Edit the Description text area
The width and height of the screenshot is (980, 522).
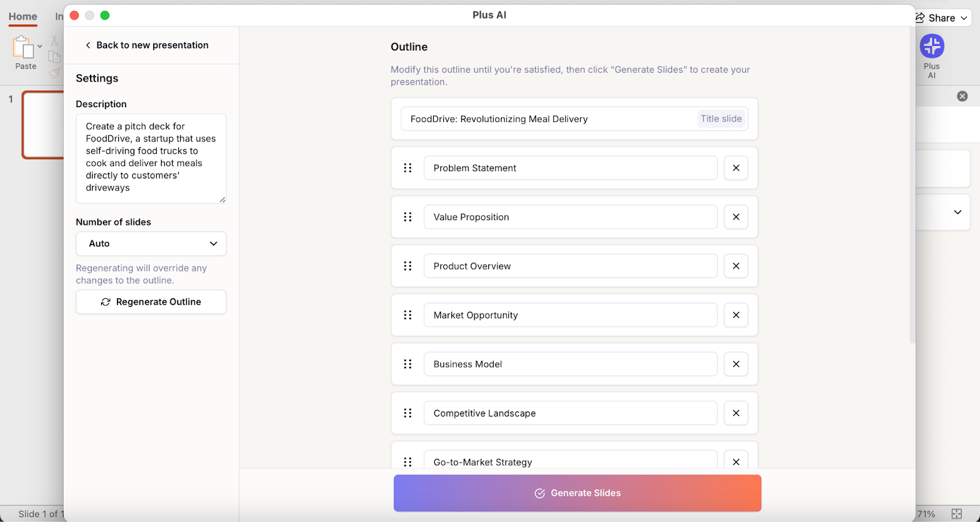151,158
